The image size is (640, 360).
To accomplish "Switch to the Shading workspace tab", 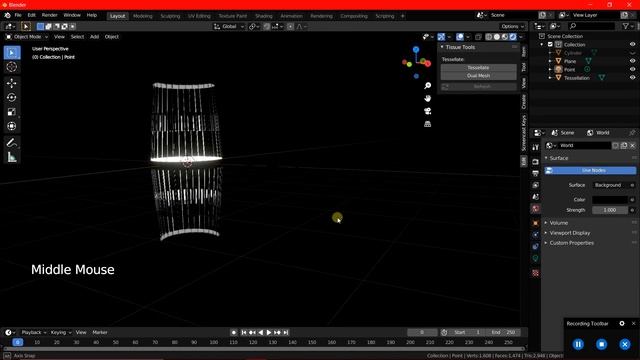I will [x=264, y=16].
